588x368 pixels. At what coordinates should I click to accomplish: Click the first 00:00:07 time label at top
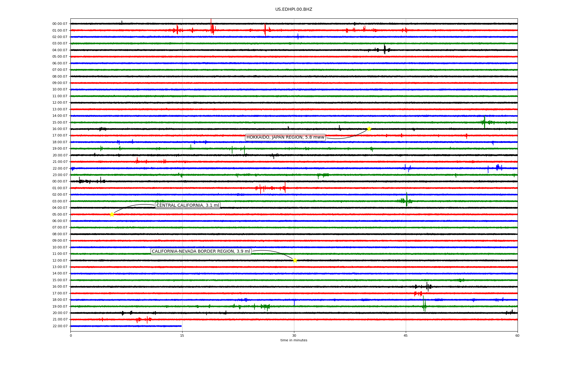coord(60,24)
